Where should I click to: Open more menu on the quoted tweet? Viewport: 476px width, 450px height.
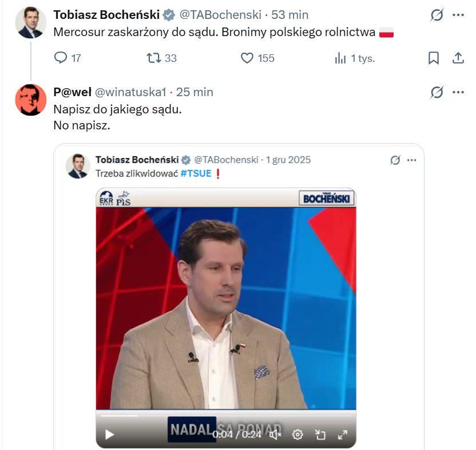[x=412, y=160]
